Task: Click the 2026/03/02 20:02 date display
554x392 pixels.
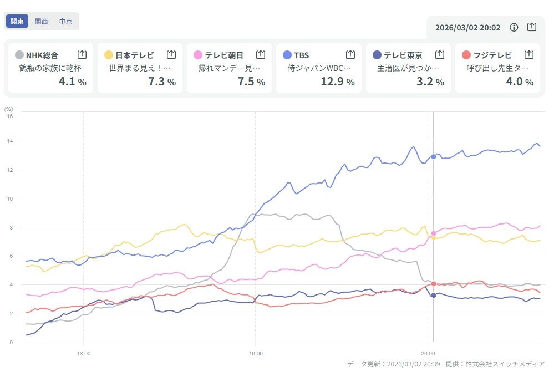Action: coord(467,27)
